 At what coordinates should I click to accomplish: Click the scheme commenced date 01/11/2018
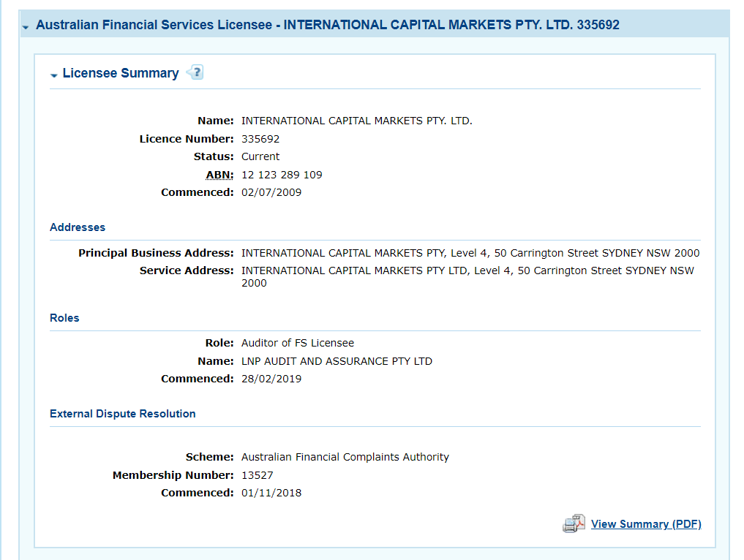271,493
